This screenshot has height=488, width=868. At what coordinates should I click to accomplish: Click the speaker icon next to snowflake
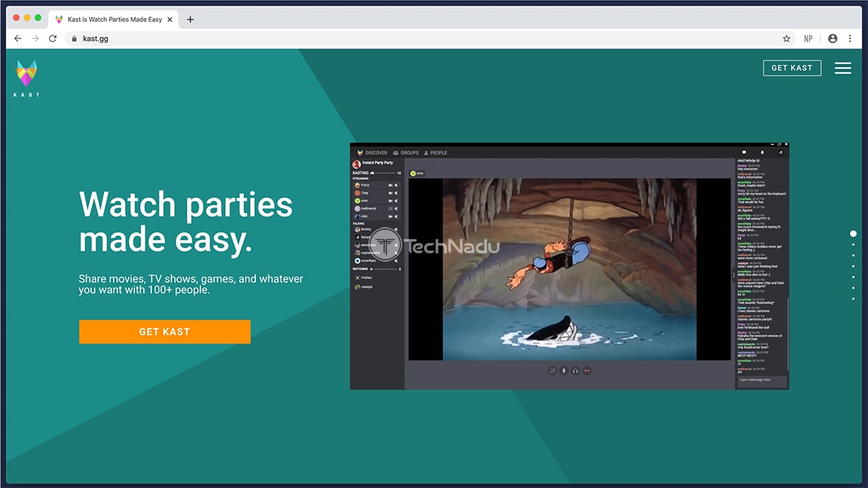(x=398, y=260)
